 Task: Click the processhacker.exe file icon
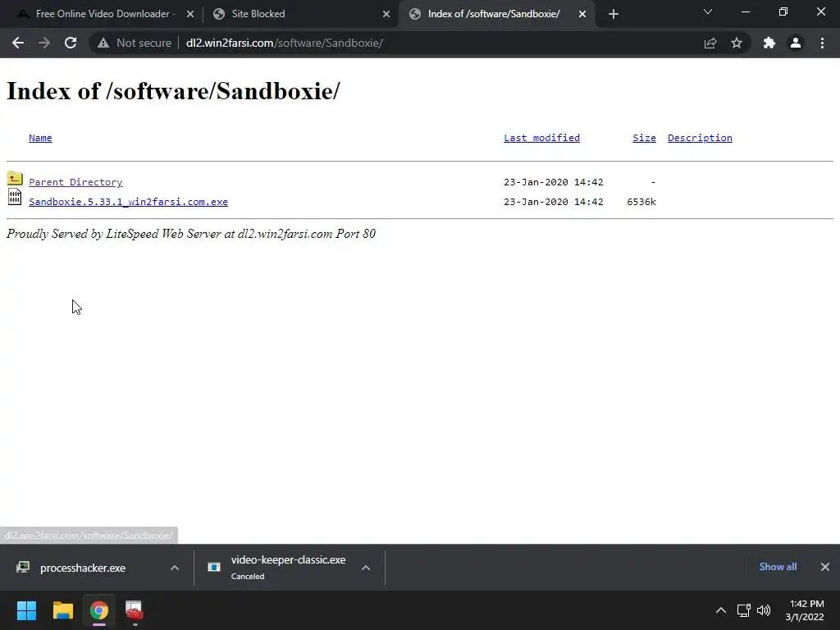(23, 568)
